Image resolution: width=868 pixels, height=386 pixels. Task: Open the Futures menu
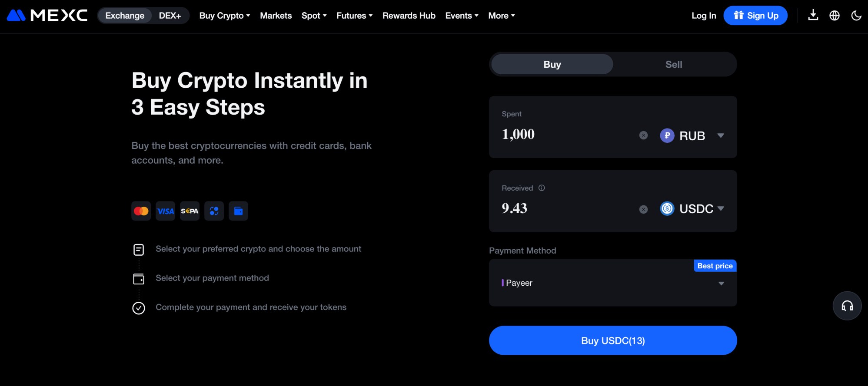click(354, 16)
